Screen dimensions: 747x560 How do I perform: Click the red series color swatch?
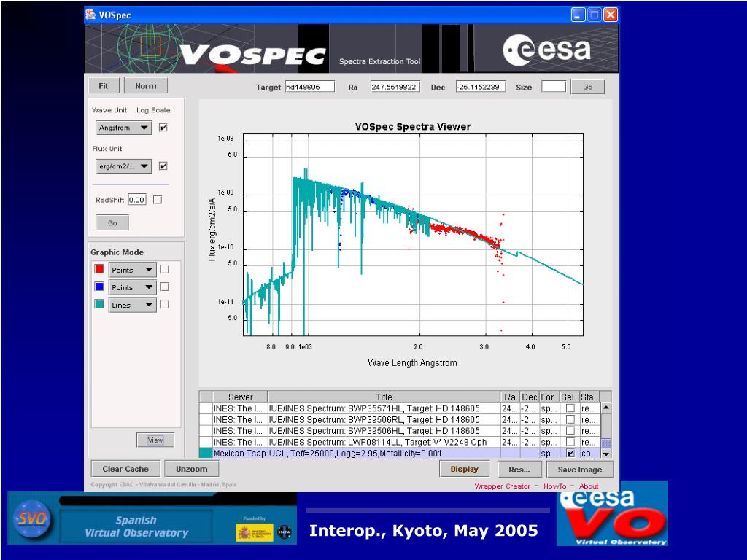tap(99, 270)
